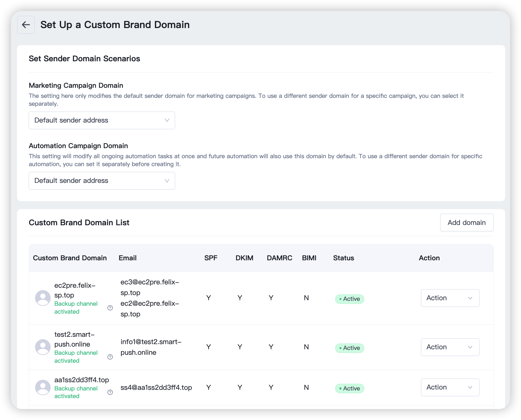Expand Action dropdown for ec2pre.felix-sp.top
The width and height of the screenshot is (521, 420).
450,298
